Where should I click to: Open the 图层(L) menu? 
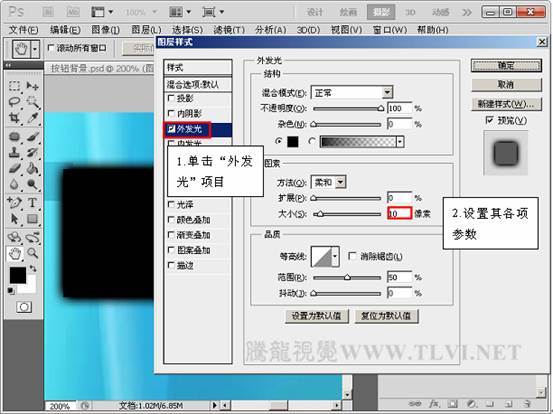[x=146, y=30]
